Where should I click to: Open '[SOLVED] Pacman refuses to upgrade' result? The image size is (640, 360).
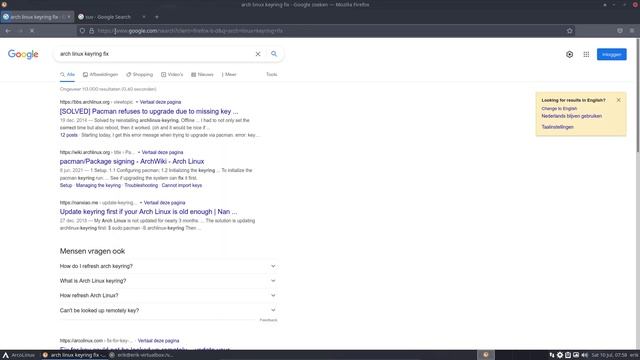[149, 111]
